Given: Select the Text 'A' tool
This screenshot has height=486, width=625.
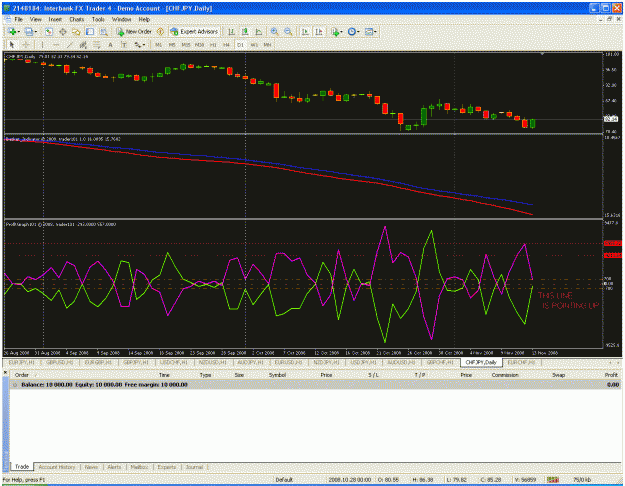Looking at the screenshot, I should click(110, 45).
